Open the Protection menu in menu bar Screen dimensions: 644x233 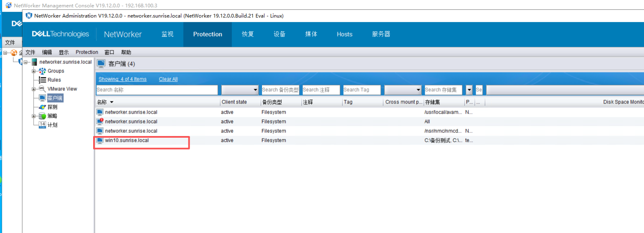pos(87,52)
